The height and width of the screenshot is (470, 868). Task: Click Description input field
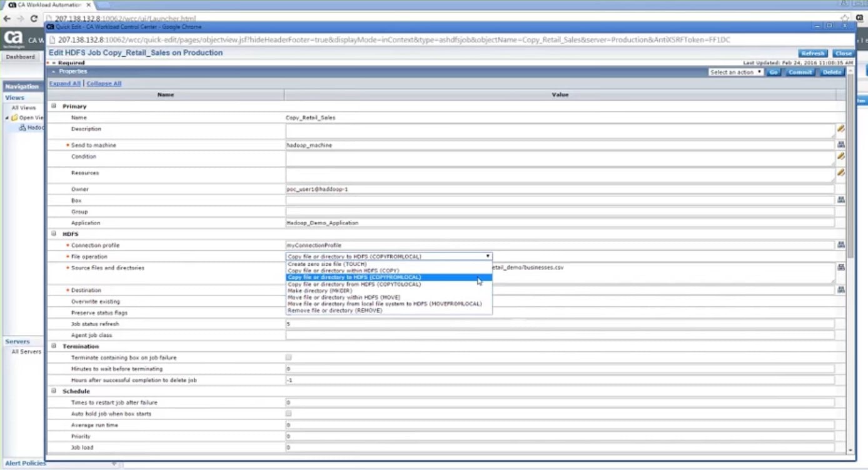coord(560,131)
